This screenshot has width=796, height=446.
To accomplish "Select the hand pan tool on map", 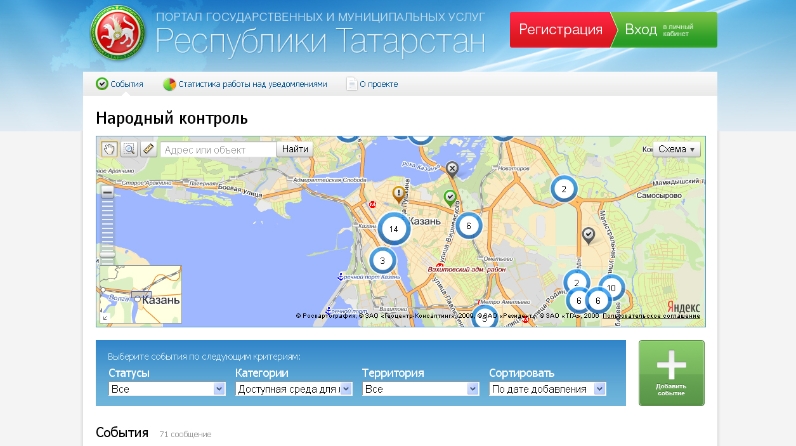I will [111, 149].
